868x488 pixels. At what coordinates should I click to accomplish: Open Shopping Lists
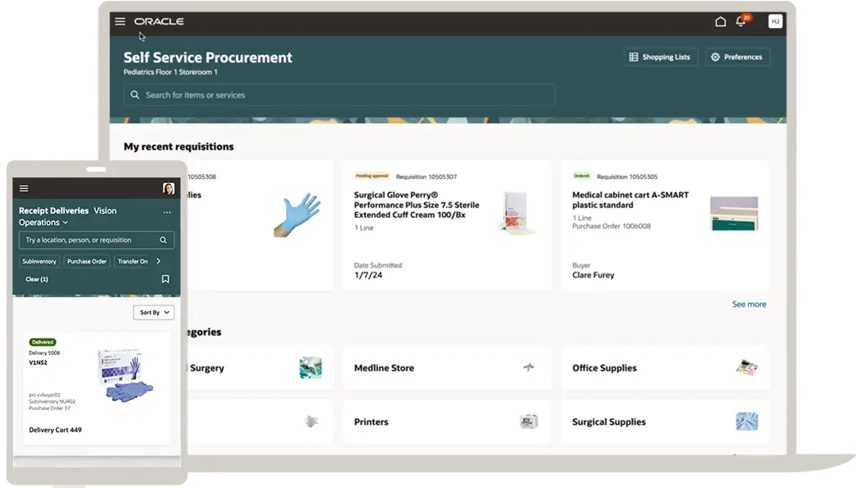click(660, 58)
